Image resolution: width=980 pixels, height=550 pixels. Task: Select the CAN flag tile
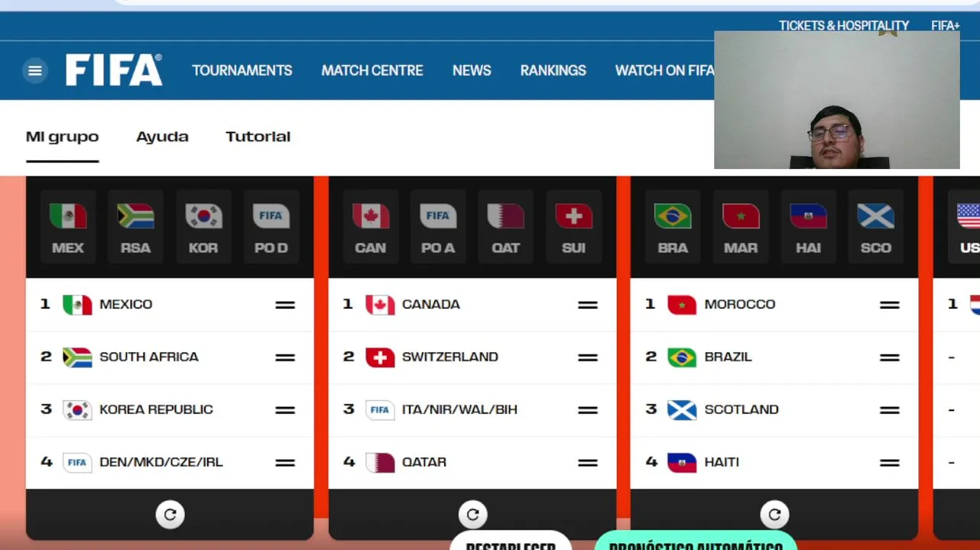[x=371, y=228]
